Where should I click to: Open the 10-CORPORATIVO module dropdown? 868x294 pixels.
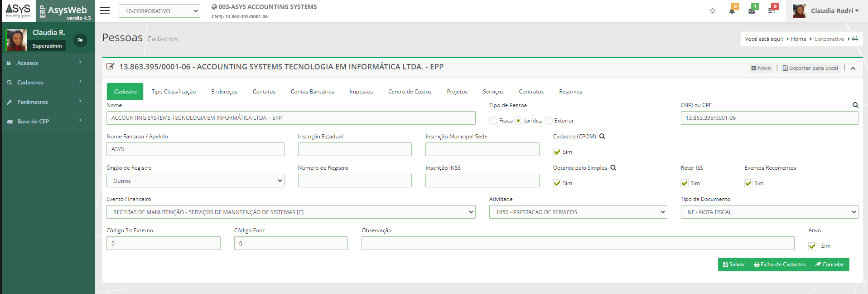pyautogui.click(x=159, y=11)
